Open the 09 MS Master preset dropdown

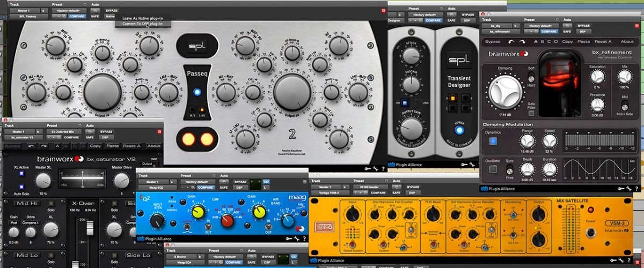[371, 187]
